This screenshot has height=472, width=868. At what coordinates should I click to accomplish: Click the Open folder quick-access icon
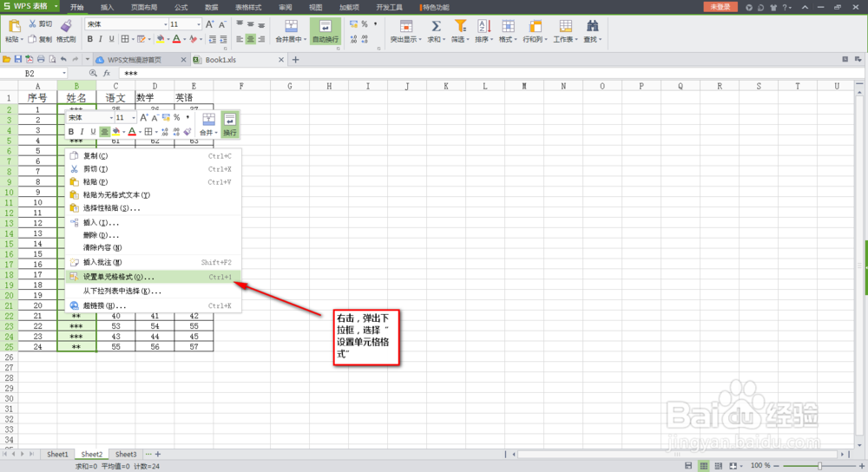pos(7,59)
